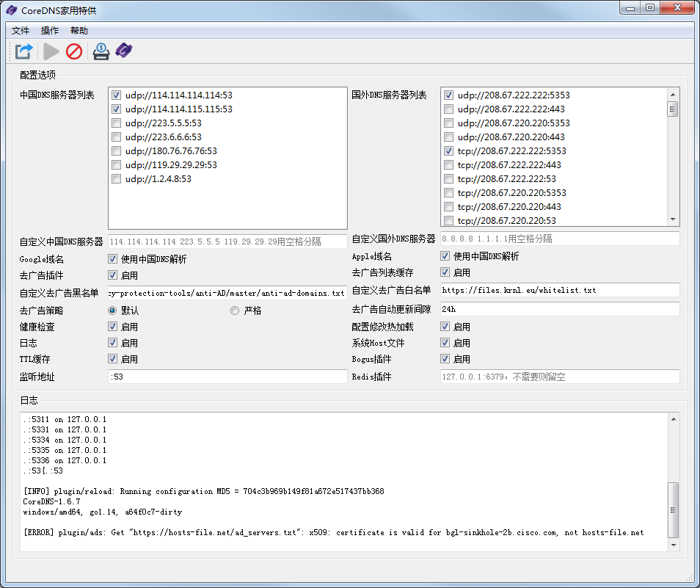Check udp://208.67.222.222:443 foreign server
The width and height of the screenshot is (700, 588).
click(x=448, y=109)
